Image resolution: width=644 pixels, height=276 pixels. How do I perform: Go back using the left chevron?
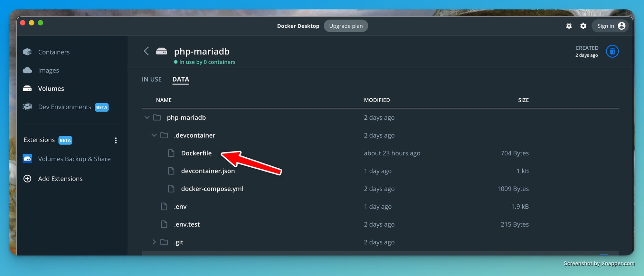point(146,51)
